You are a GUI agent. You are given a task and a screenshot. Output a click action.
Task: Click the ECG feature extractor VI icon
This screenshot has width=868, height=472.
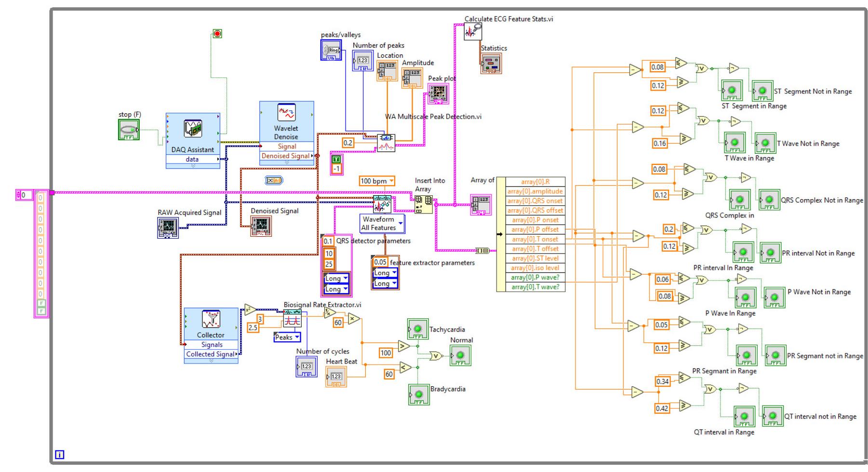tap(382, 204)
